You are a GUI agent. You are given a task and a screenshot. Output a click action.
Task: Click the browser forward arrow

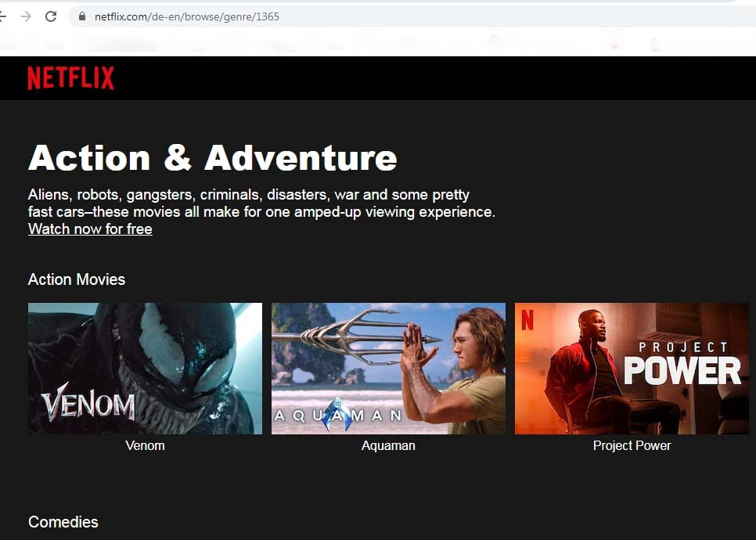click(x=26, y=16)
